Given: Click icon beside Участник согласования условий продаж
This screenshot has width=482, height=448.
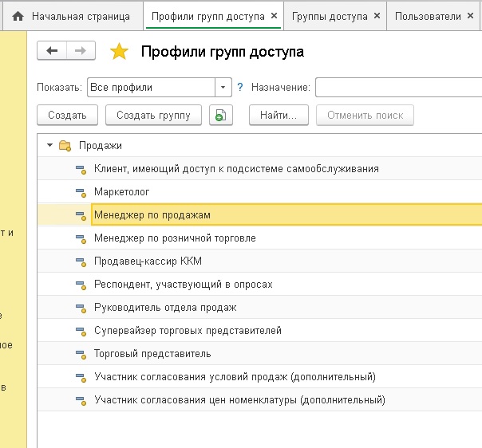Looking at the screenshot, I should point(81,377).
